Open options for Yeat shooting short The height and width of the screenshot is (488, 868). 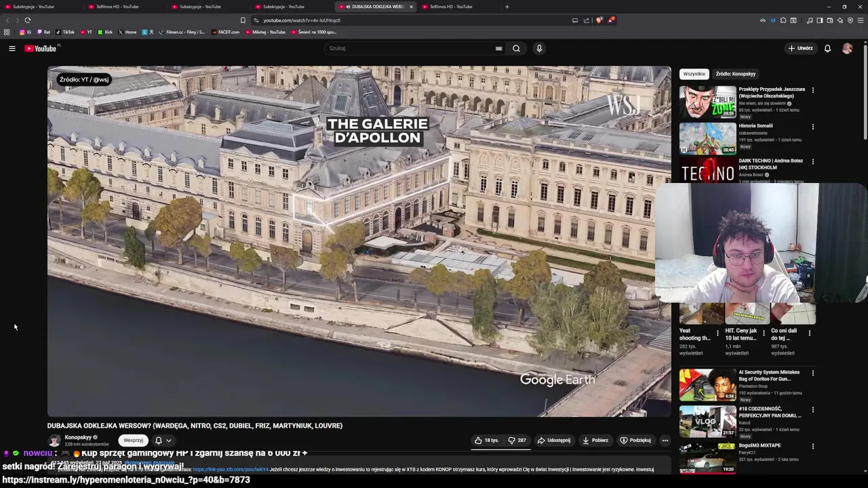coord(717,333)
